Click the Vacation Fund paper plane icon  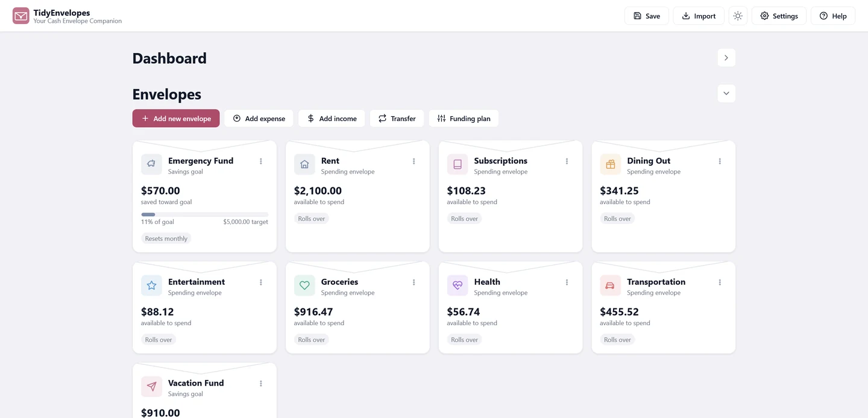pos(151,387)
